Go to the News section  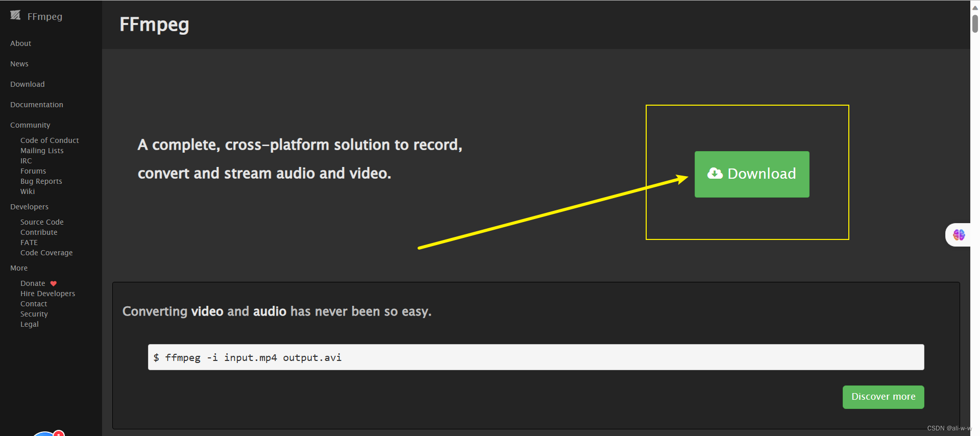coord(19,64)
